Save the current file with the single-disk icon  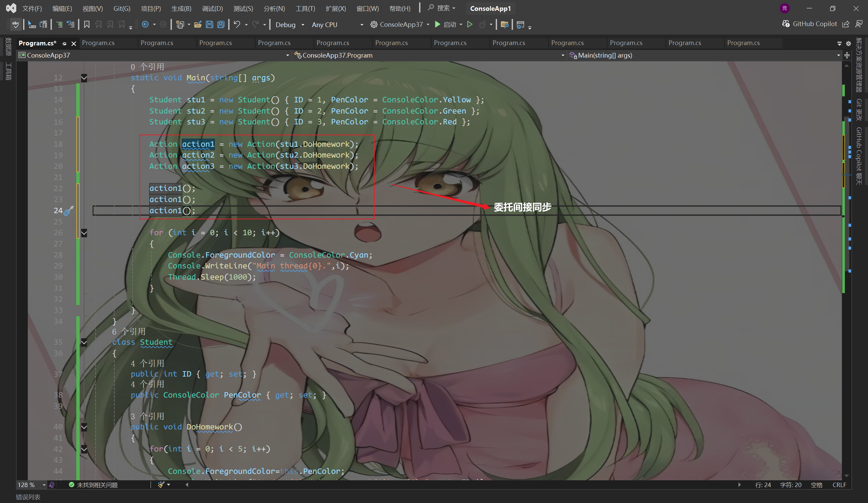(210, 24)
